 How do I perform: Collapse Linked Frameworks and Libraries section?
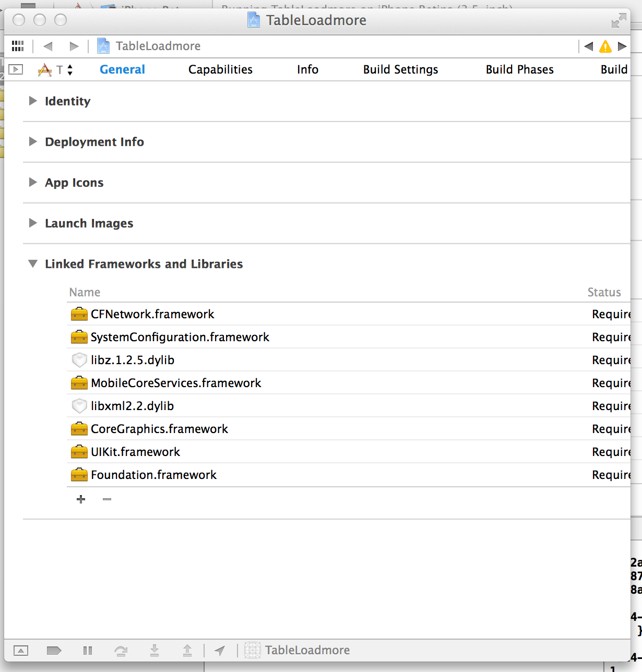pos(33,264)
